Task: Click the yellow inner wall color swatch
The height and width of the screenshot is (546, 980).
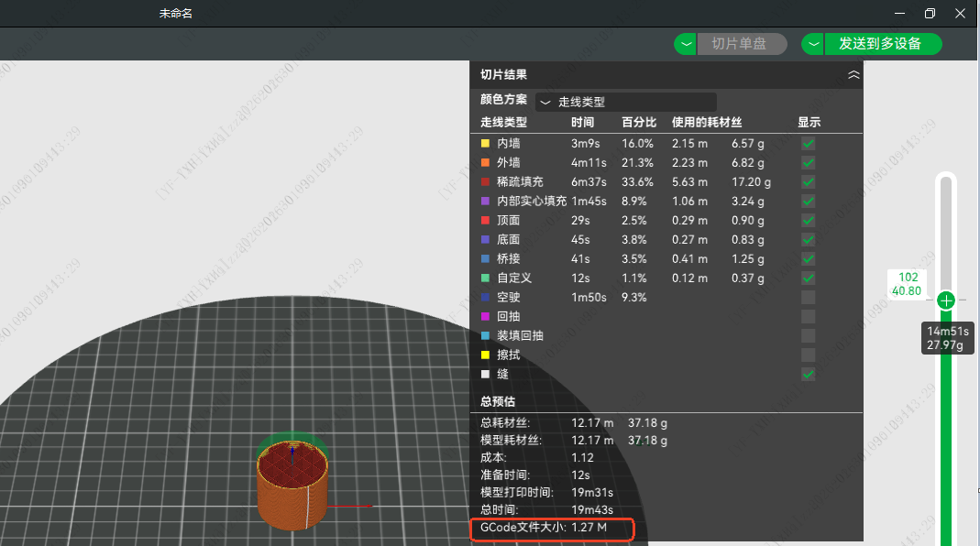Action: click(x=485, y=144)
